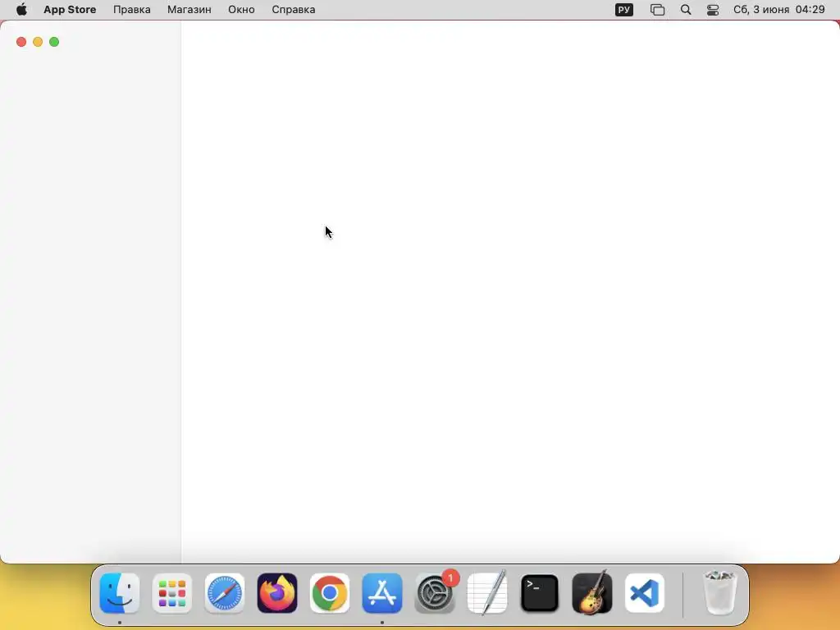Image resolution: width=840 pixels, height=630 pixels.
Task: Open Spotlight search in menu bar
Action: pyautogui.click(x=686, y=10)
